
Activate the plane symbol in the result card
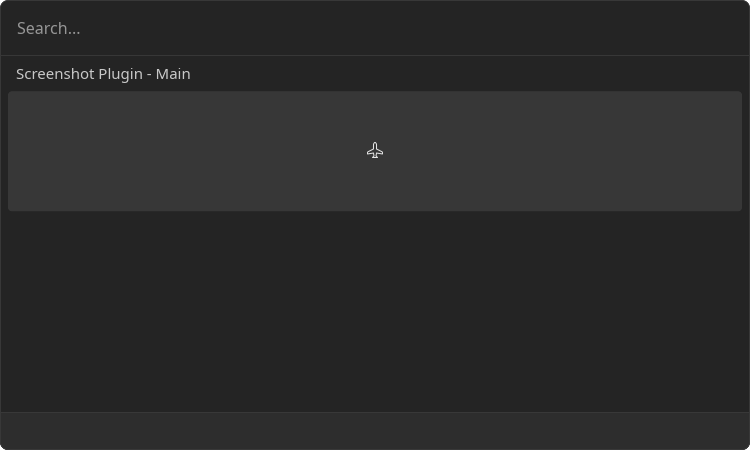pyautogui.click(x=375, y=151)
